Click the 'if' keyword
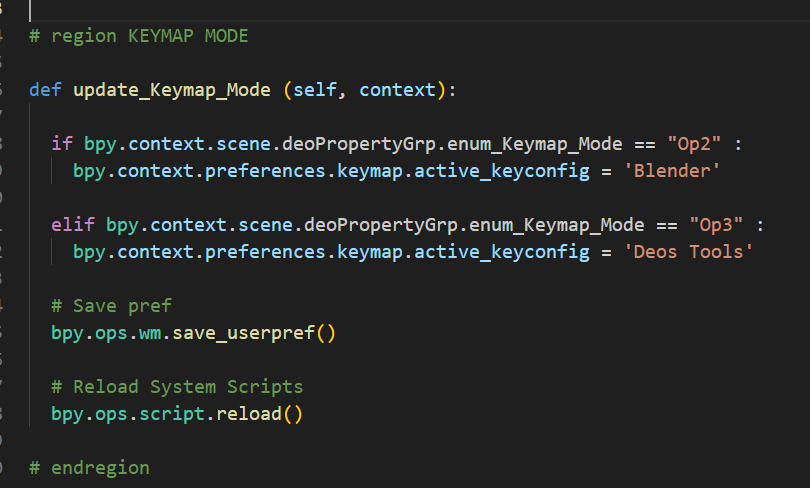The height and width of the screenshot is (488, 810). tap(62, 144)
